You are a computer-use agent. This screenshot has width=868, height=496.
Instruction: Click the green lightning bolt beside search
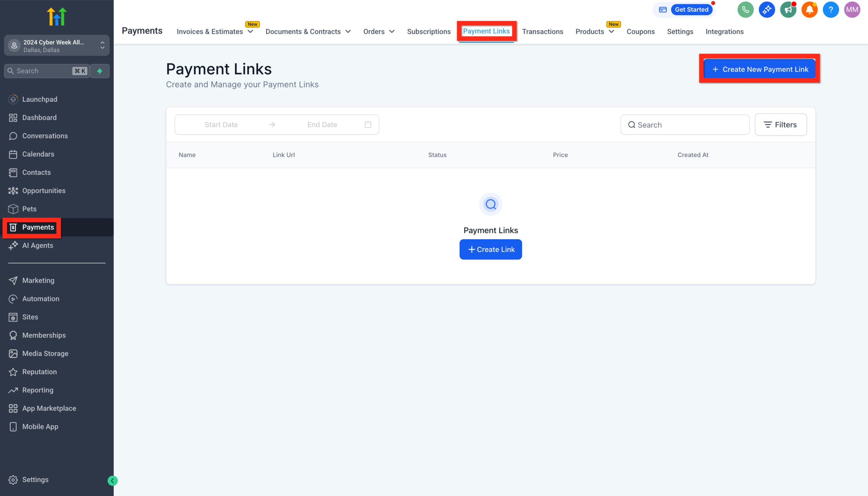(99, 71)
